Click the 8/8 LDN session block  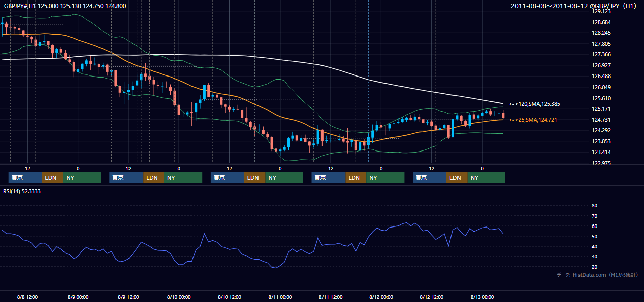tap(52, 178)
